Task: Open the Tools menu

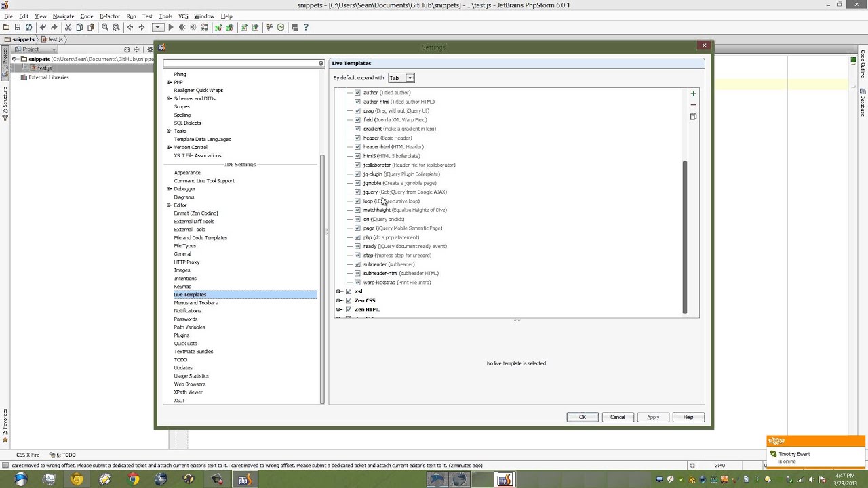Action: click(x=165, y=16)
